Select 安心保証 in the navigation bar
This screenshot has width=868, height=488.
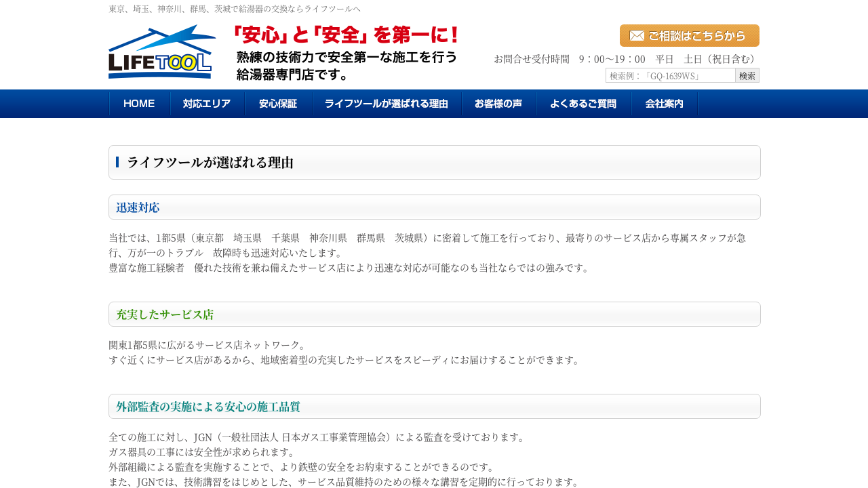(x=278, y=104)
